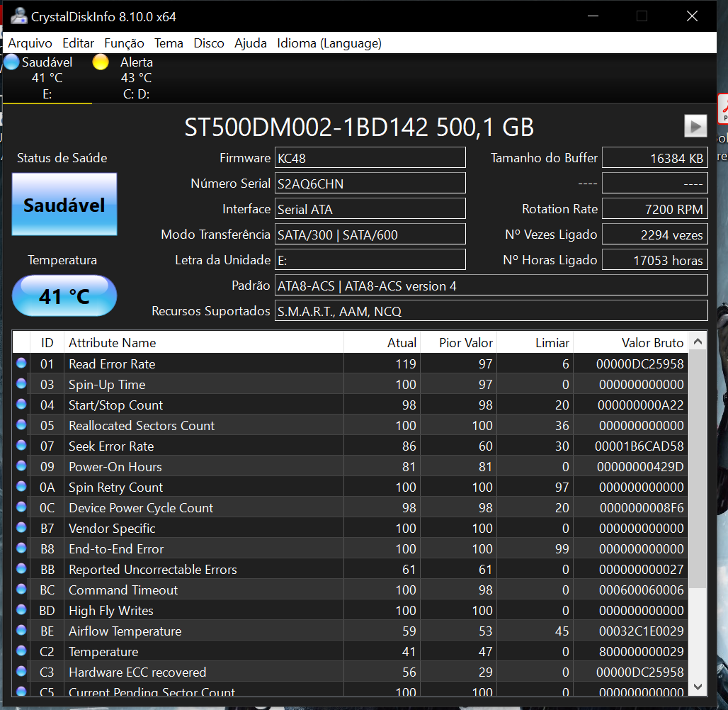
Task: Open the Disco menu
Action: pyautogui.click(x=208, y=43)
